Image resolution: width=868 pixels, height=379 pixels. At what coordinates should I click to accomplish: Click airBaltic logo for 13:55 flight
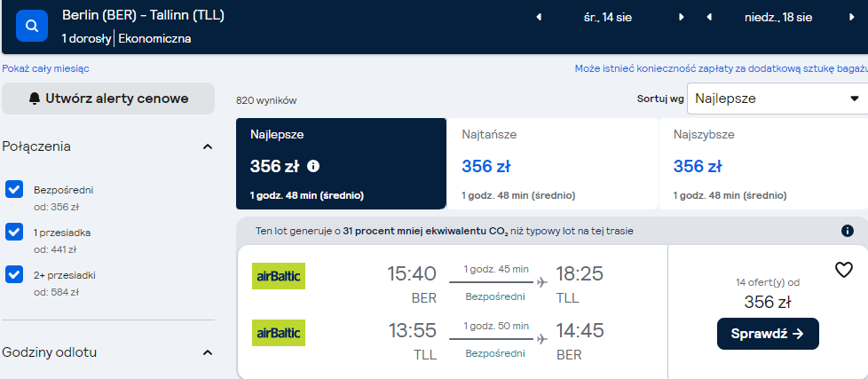pos(279,333)
